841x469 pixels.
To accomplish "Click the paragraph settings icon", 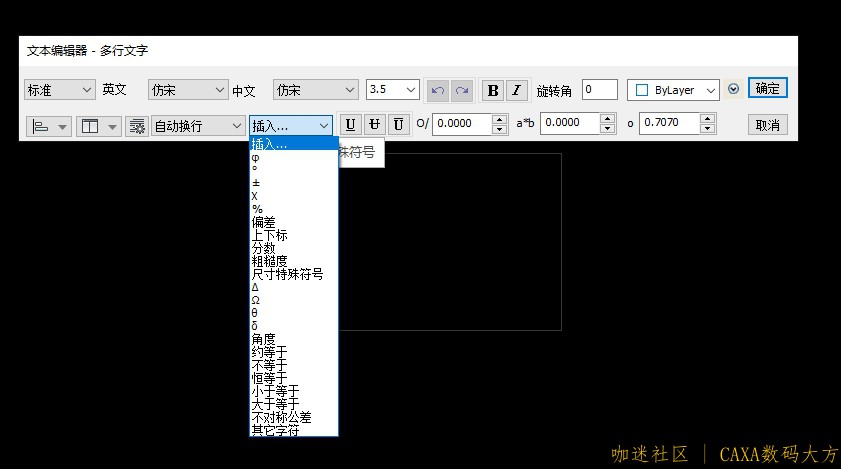I will pos(137,126).
